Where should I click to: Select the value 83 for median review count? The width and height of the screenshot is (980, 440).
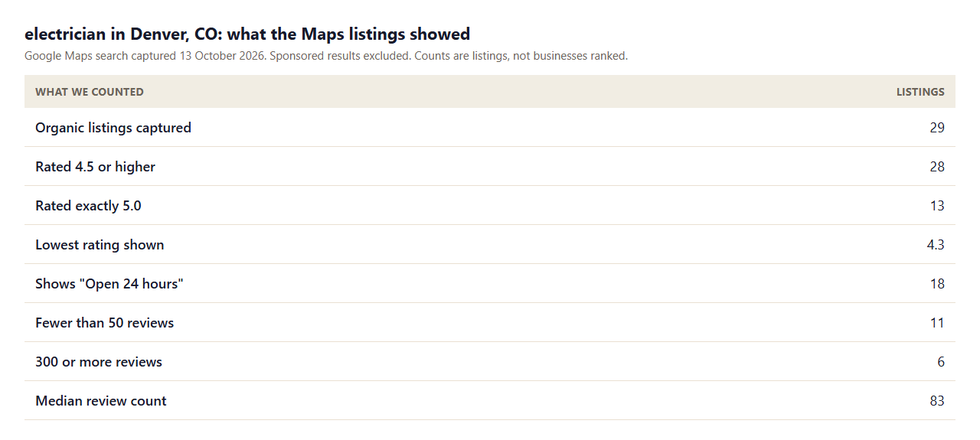(937, 401)
